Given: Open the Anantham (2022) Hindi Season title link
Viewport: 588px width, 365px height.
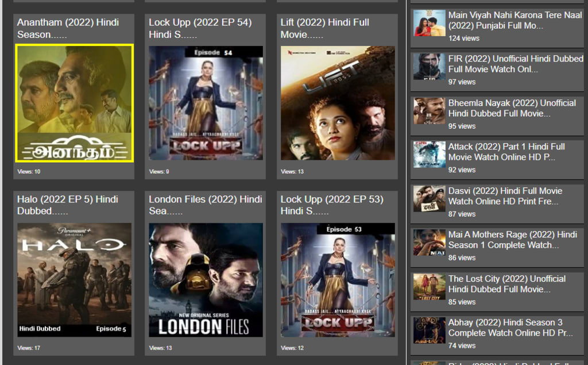Looking at the screenshot, I should click(68, 29).
